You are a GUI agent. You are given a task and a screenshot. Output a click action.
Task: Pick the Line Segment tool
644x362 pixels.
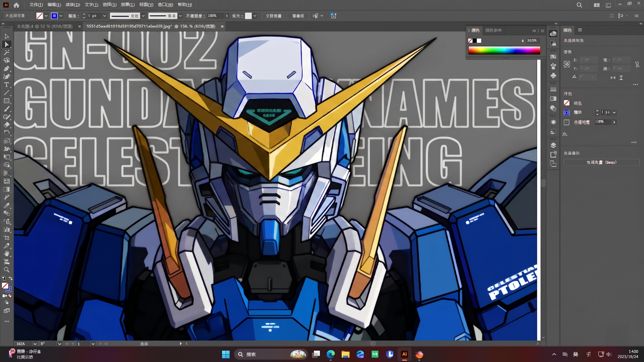click(7, 93)
